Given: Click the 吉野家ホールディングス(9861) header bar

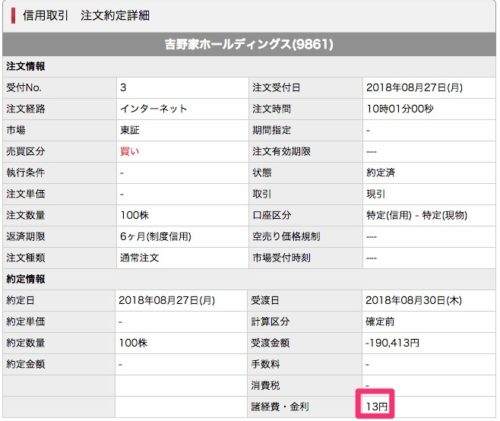Looking at the screenshot, I should [249, 44].
